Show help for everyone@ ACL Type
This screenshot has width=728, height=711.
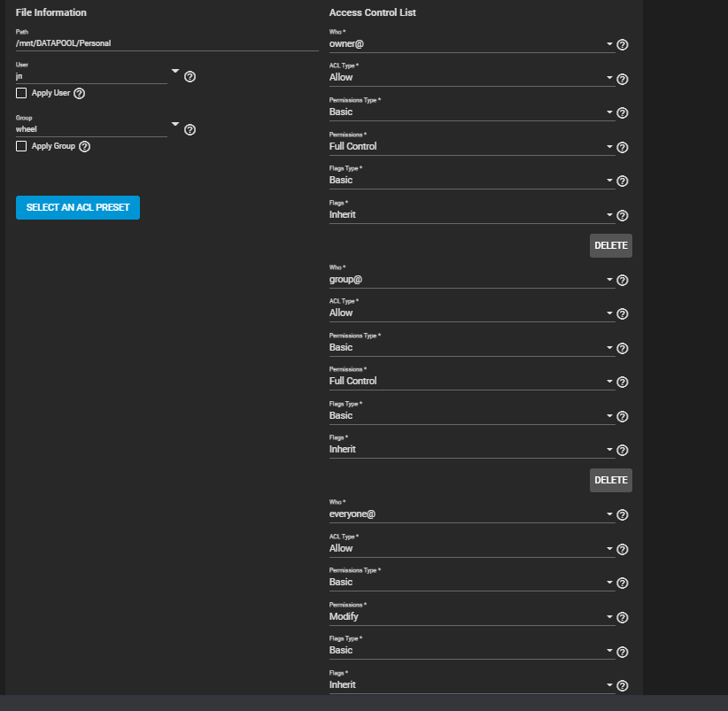(x=622, y=550)
